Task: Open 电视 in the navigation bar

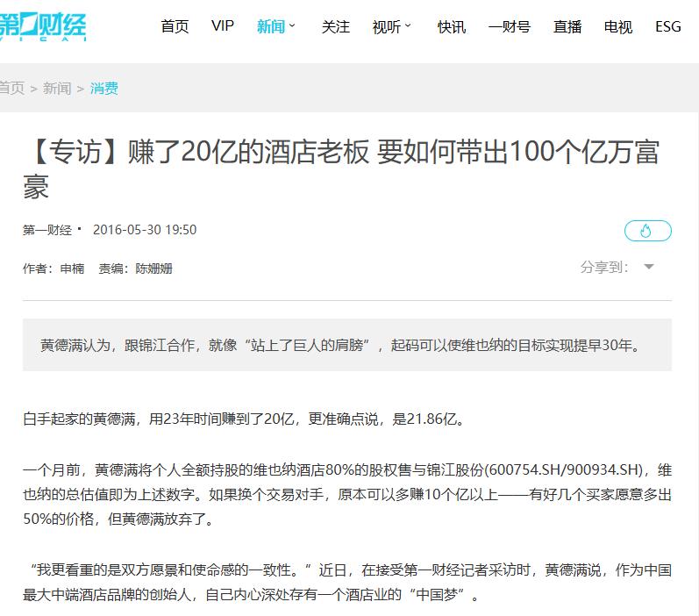Action: (x=618, y=26)
